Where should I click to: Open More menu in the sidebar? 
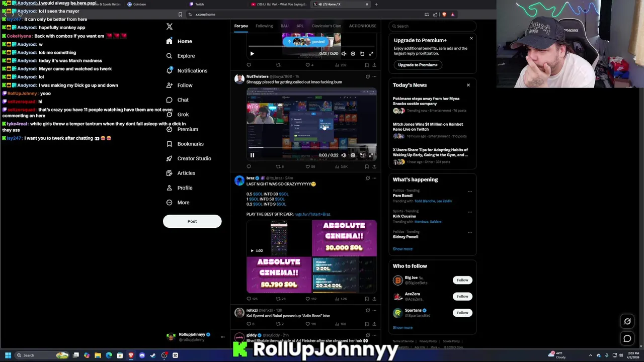coord(178,203)
